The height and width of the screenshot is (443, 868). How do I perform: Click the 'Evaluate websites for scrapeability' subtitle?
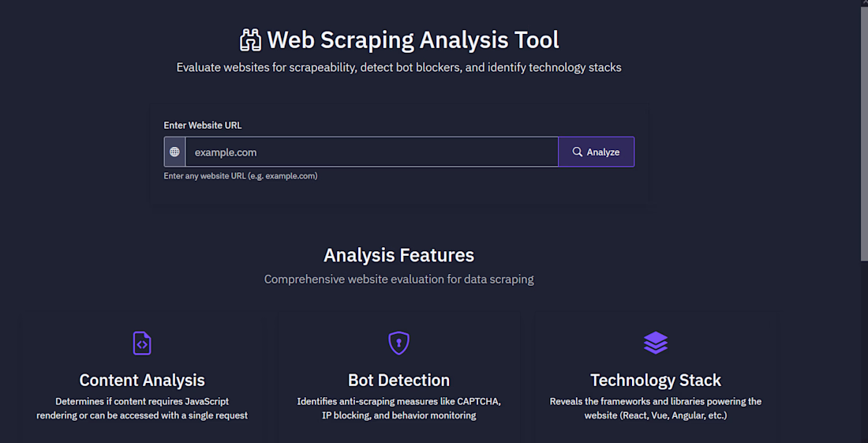click(398, 68)
